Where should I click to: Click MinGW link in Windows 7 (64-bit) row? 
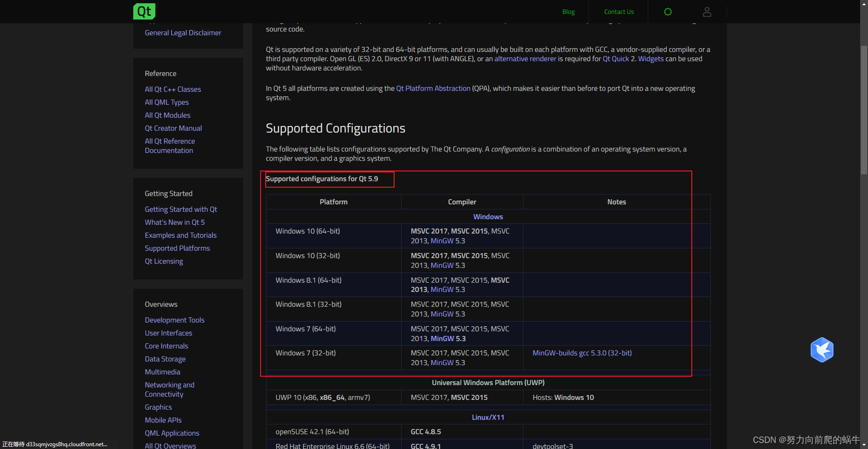coord(442,339)
